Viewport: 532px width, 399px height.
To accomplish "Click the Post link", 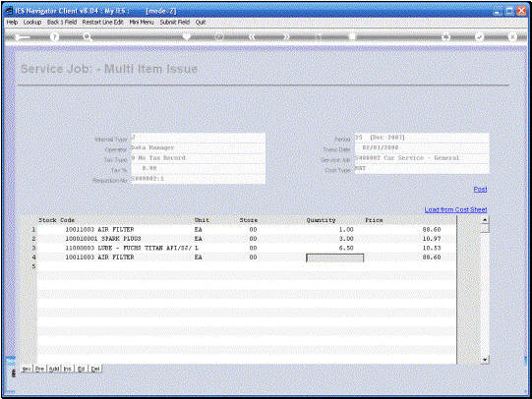I will pos(480,189).
